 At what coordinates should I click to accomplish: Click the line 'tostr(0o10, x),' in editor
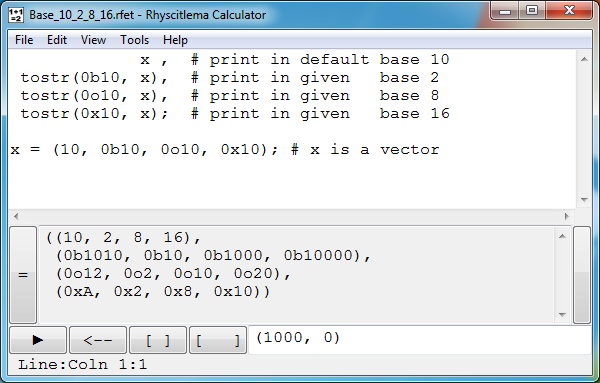pyautogui.click(x=94, y=96)
